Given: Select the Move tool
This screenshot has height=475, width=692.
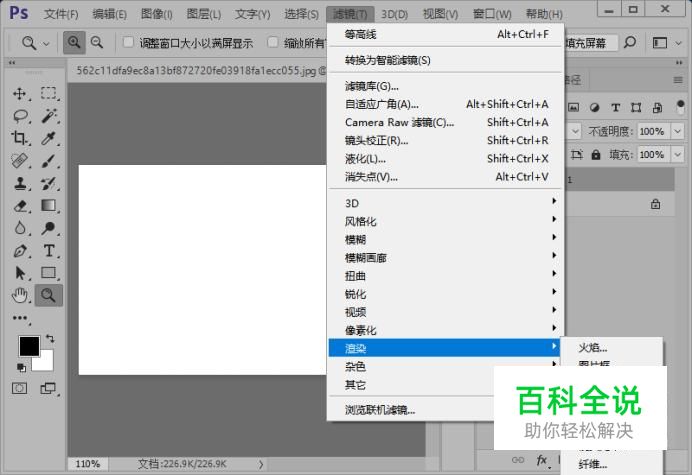Looking at the screenshot, I should (x=19, y=94).
